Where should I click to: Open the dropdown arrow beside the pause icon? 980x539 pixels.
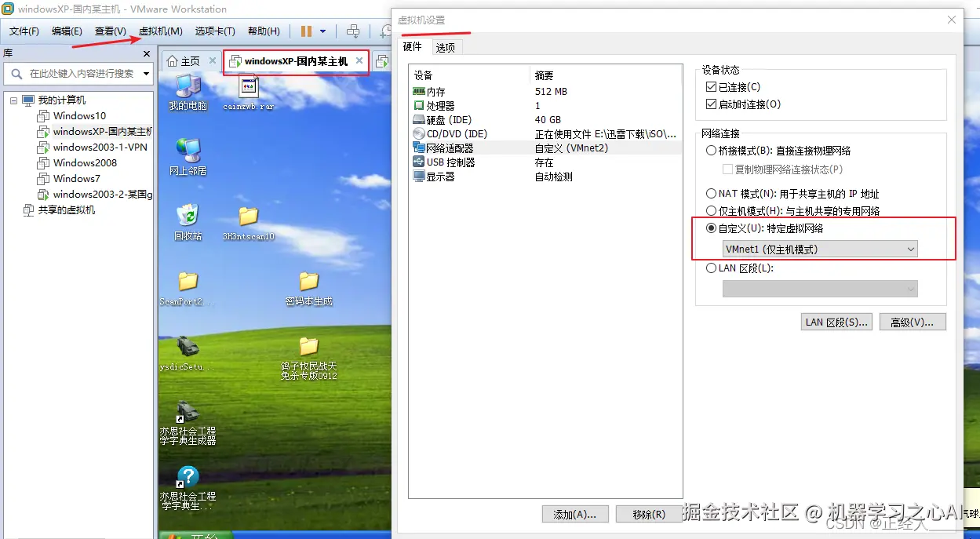pos(322,31)
